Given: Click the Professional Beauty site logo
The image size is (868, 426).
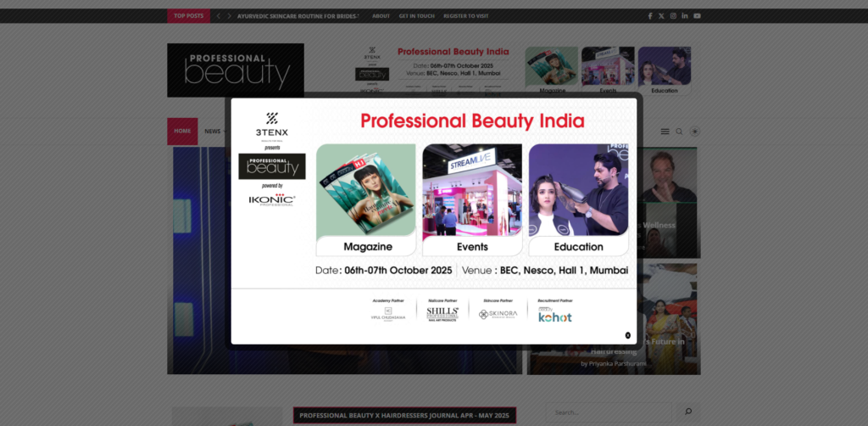Looking at the screenshot, I should point(236,70).
